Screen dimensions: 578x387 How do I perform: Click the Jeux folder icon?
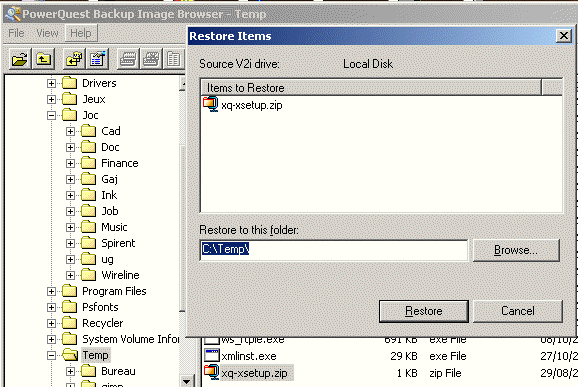pos(70,99)
